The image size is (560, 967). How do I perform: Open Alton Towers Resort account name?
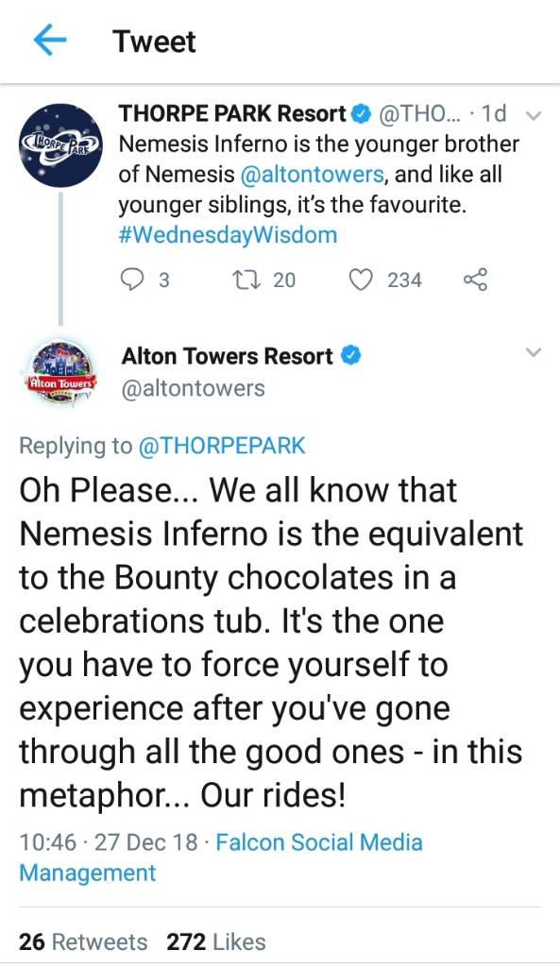228,356
